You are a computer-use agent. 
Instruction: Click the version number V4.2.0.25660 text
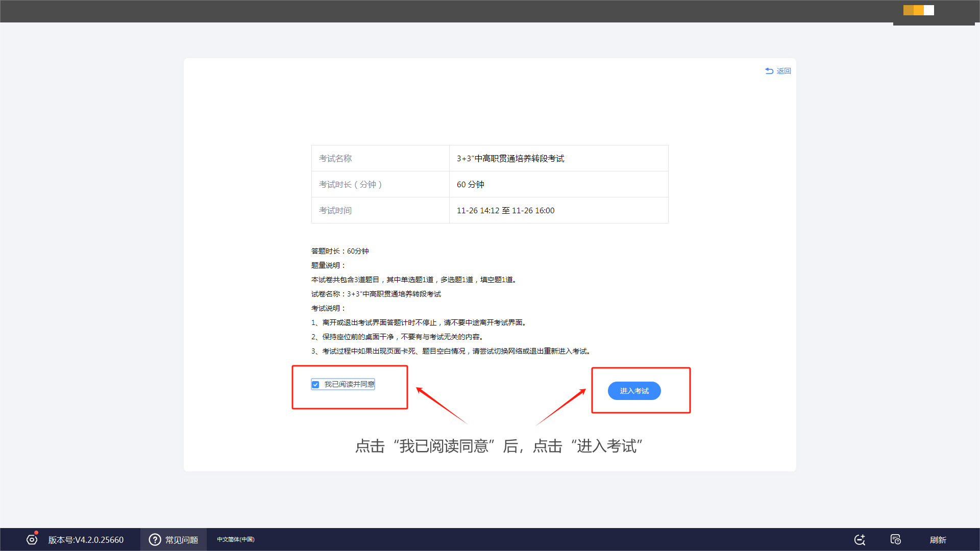click(86, 540)
